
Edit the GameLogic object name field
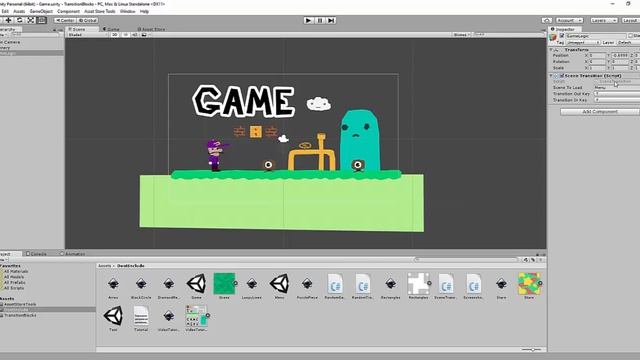click(x=596, y=36)
